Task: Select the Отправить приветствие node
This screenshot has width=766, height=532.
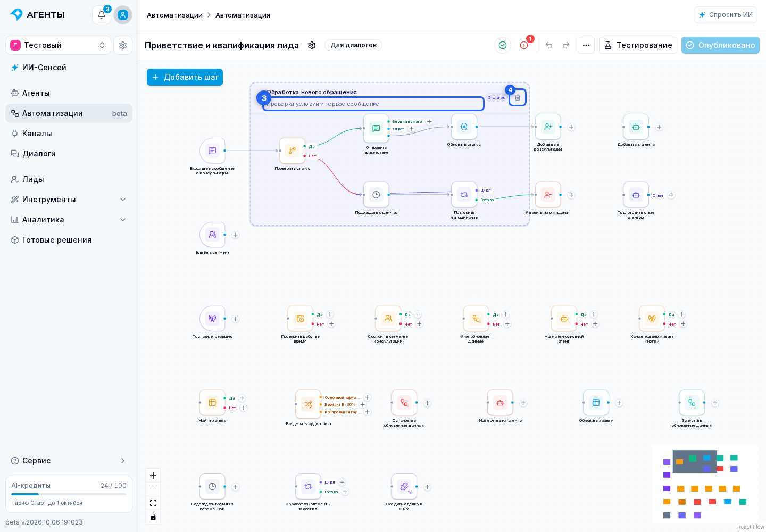Action: point(376,128)
